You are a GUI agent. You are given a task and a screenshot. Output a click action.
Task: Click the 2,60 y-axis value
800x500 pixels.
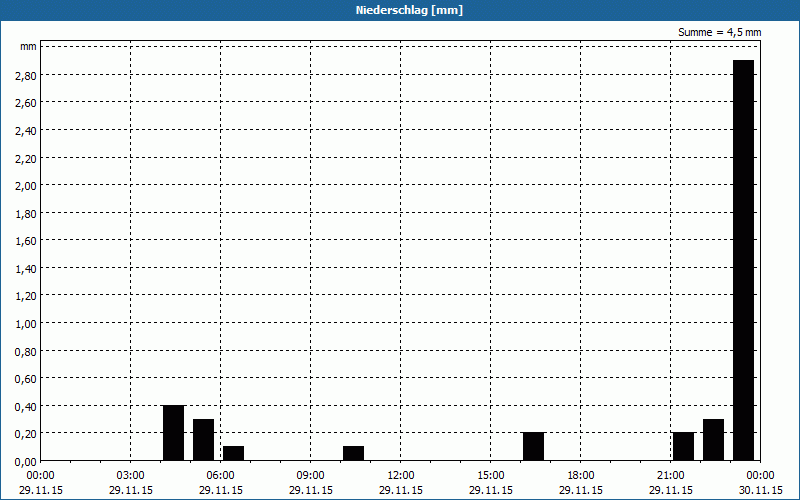click(27, 103)
